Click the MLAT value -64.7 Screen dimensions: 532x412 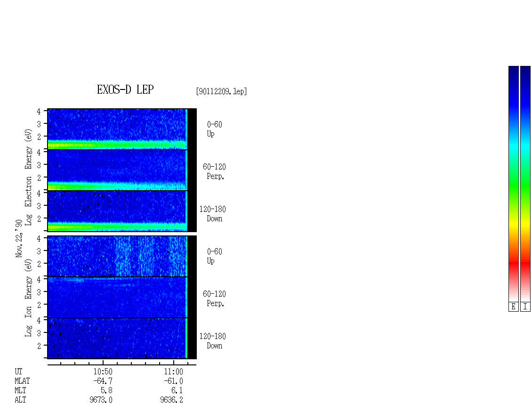[103, 381]
